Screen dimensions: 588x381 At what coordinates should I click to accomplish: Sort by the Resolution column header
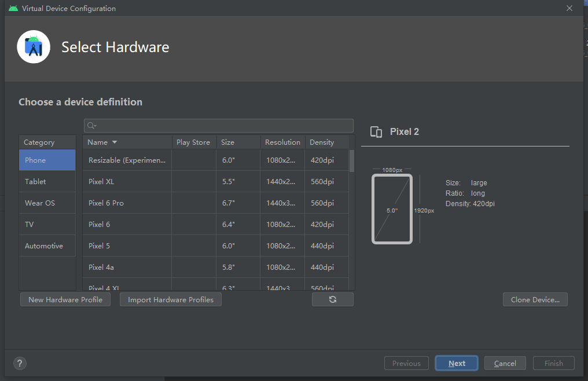[283, 142]
